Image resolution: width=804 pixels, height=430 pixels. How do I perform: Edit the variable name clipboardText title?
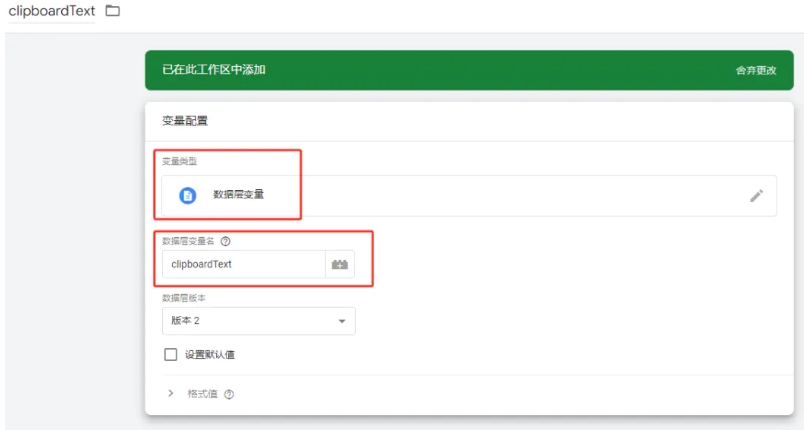[x=52, y=11]
